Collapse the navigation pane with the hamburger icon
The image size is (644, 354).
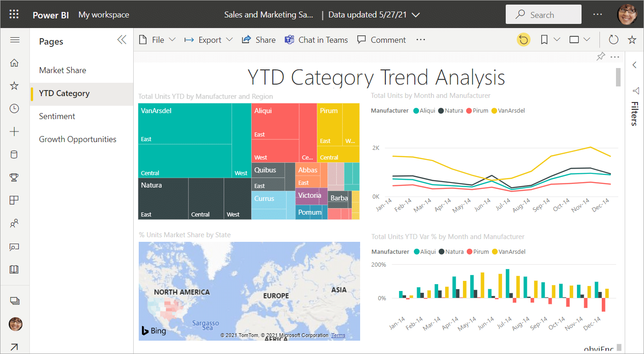[14, 40]
